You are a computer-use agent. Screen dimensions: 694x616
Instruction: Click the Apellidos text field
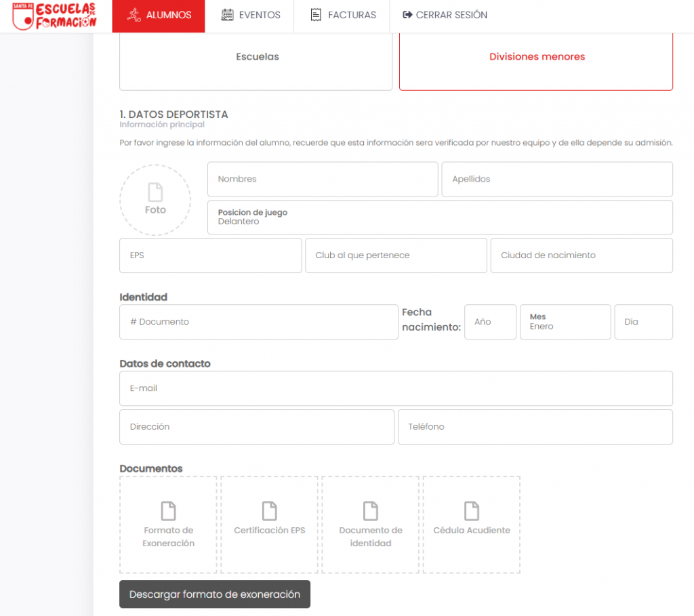(556, 180)
